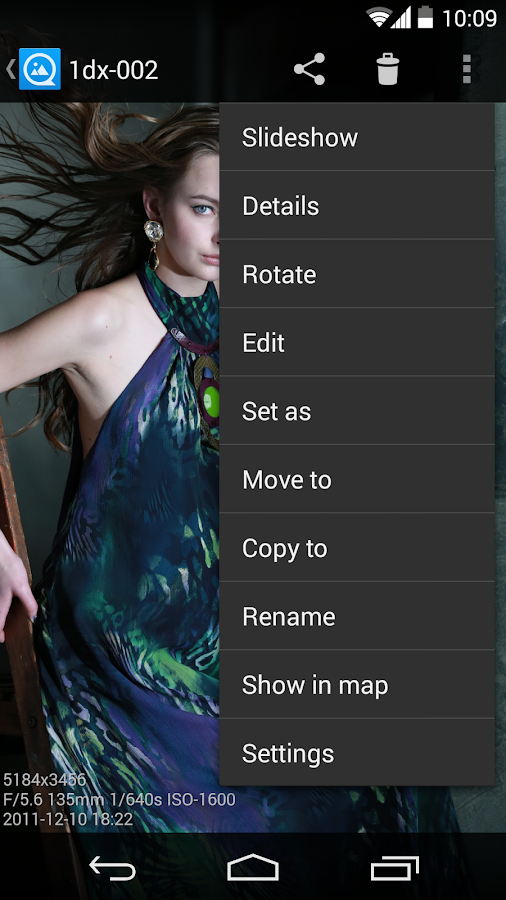Viewport: 506px width, 900px height.
Task: Tap the displayed photo of the woman
Action: coord(109,468)
